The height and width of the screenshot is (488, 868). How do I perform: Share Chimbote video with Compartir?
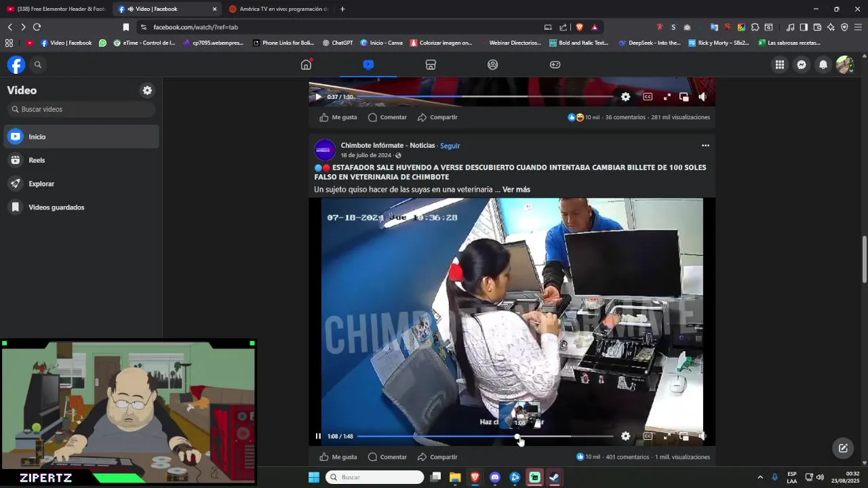point(437,457)
